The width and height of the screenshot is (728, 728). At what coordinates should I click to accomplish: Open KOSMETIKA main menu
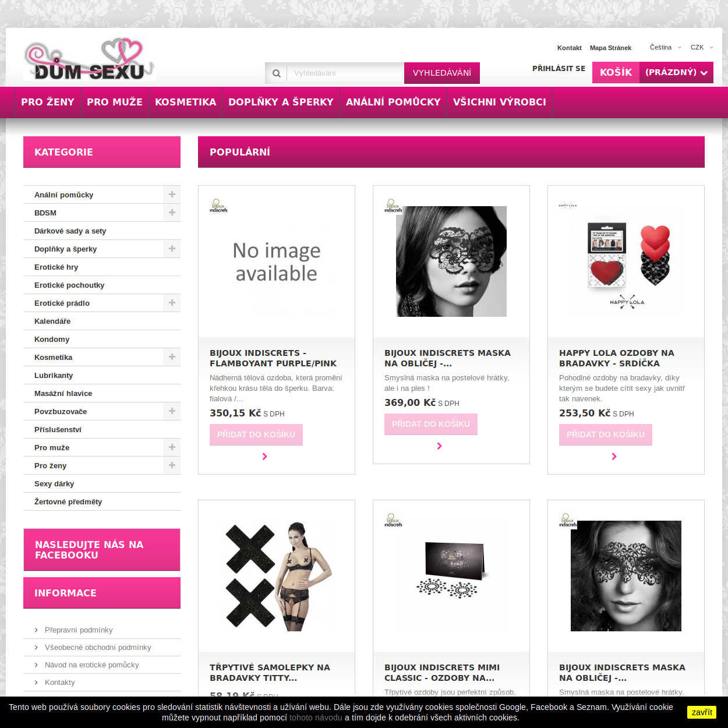tap(185, 102)
